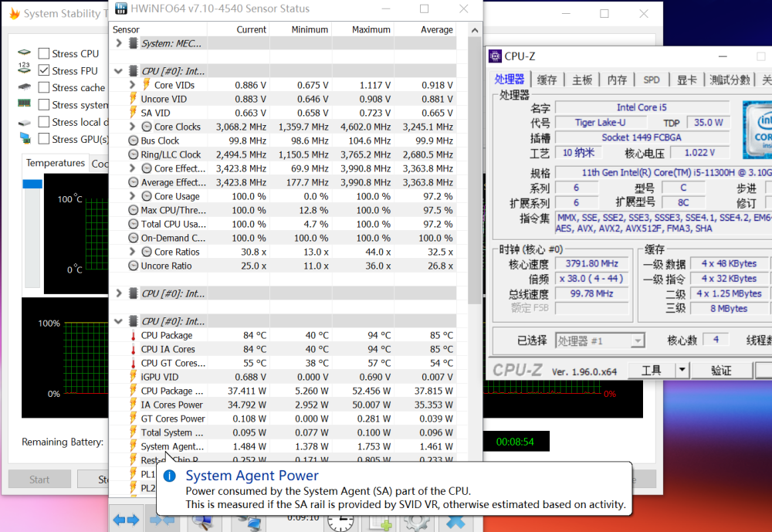Select the CPU Package temperature row

(x=283, y=335)
